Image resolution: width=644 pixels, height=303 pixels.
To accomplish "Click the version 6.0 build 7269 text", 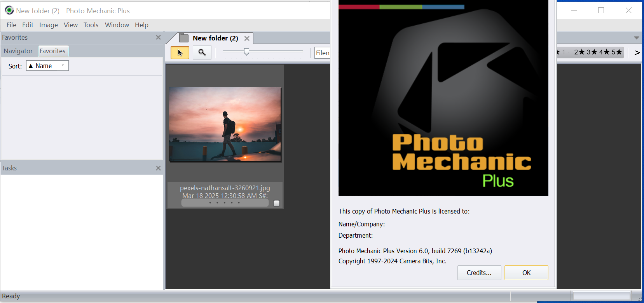I will [415, 251].
